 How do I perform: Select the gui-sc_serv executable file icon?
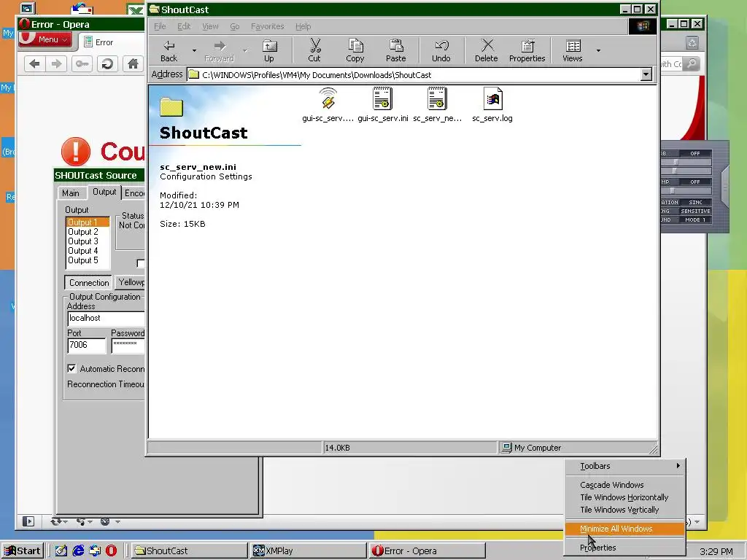tap(328, 105)
